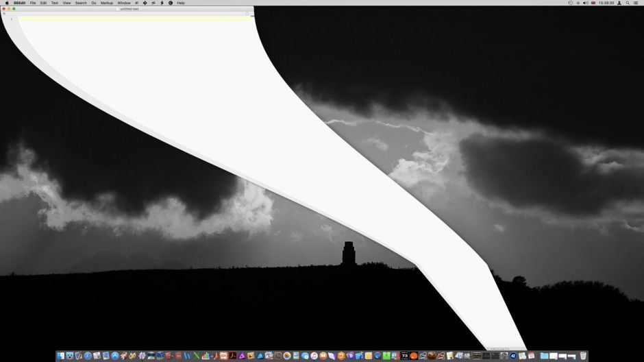Open the Trash in the Dock
Viewport: 644px width, 362px height.
[x=583, y=356]
